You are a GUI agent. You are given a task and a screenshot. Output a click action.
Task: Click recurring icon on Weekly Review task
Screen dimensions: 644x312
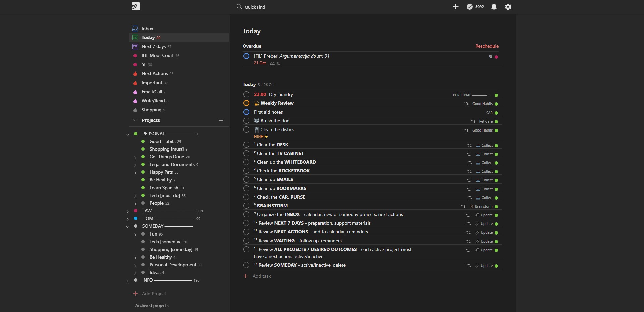(x=466, y=104)
